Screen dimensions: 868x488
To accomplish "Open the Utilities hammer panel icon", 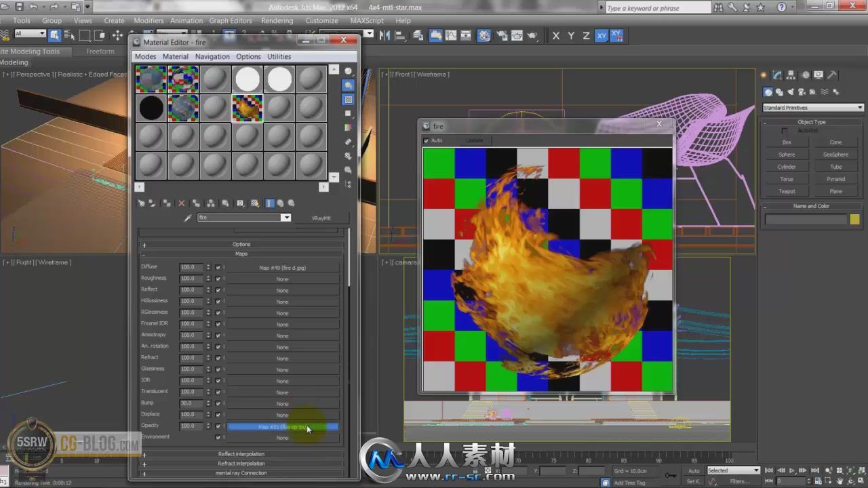I will click(x=833, y=75).
